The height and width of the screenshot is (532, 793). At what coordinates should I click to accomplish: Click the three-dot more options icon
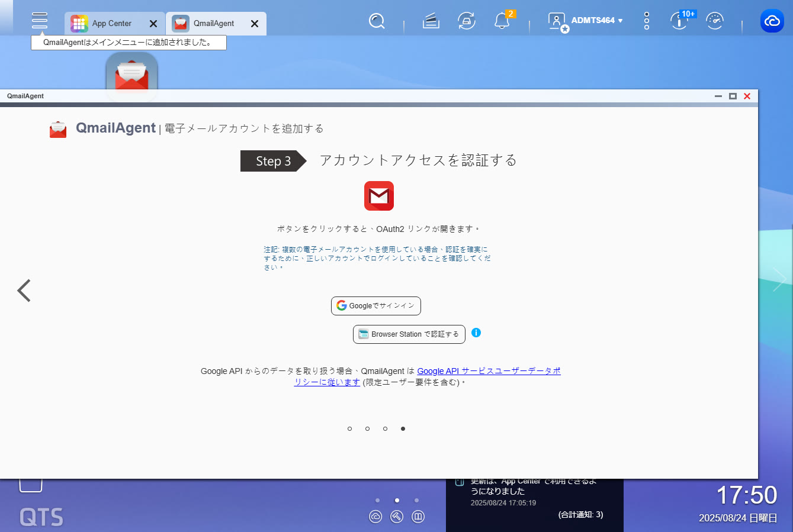[x=646, y=21]
